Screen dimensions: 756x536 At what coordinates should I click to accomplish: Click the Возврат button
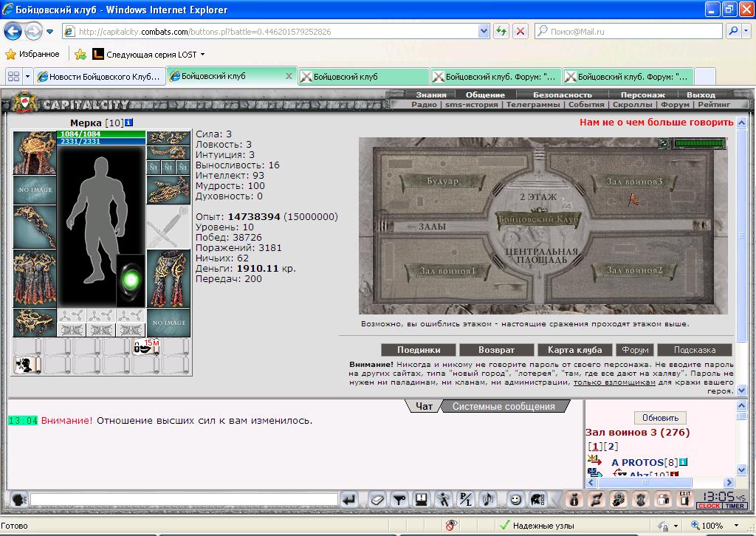click(x=497, y=350)
